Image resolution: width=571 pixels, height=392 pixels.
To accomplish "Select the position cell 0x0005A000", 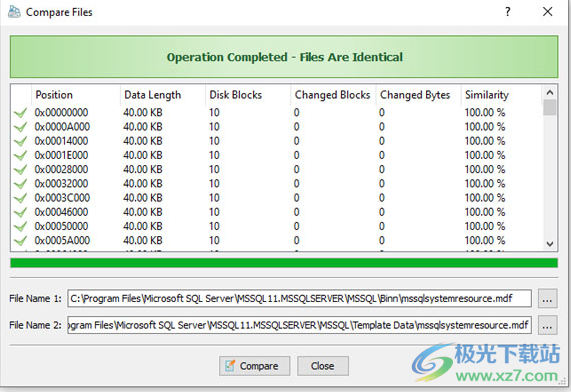I will [62, 240].
